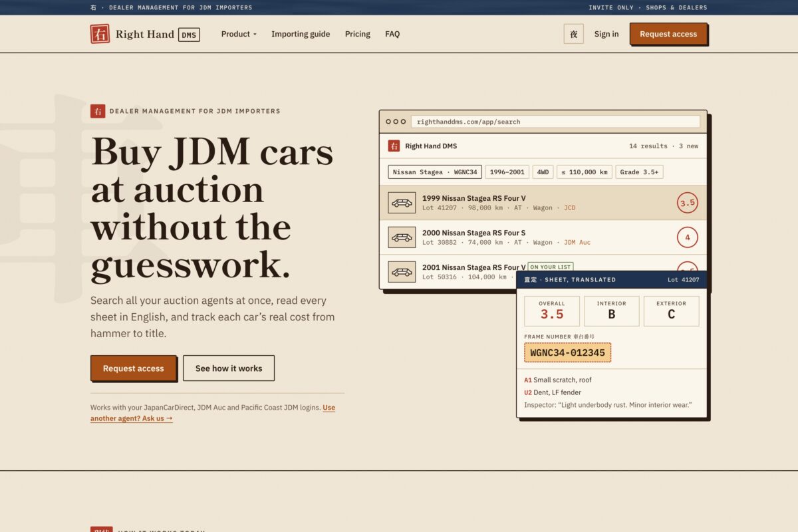
Task: Select the ≤ 110,000 km filter chip
Action: (585, 172)
